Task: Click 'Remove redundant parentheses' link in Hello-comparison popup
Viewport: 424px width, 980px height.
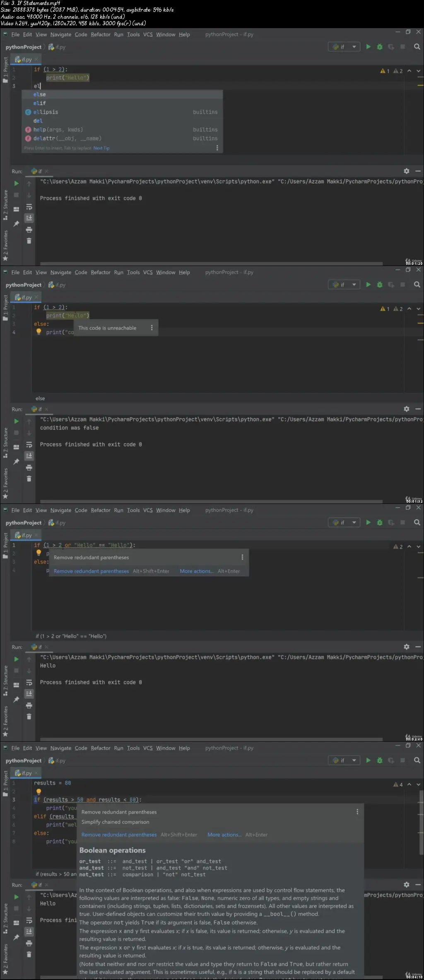Action: 91,571
